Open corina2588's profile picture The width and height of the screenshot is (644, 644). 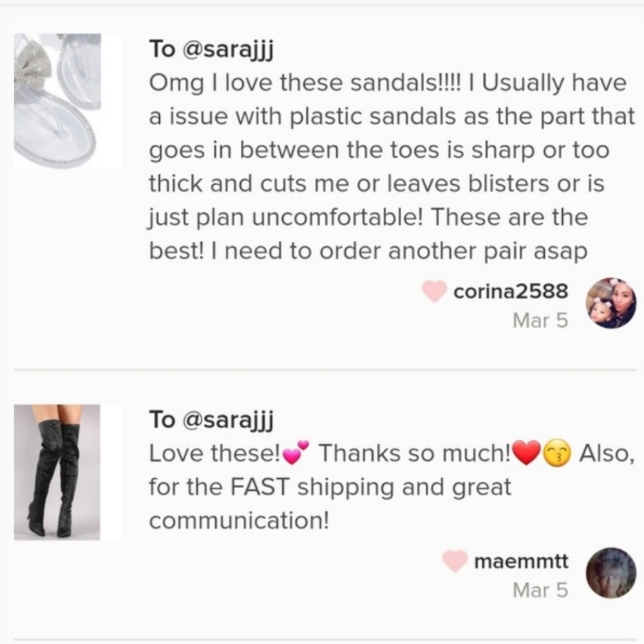click(x=611, y=304)
